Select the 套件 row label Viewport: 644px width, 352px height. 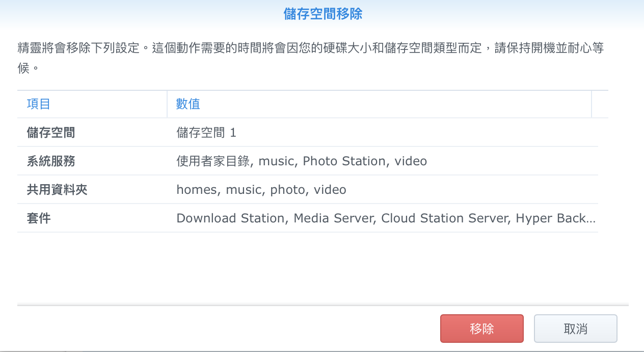pyautogui.click(x=39, y=219)
